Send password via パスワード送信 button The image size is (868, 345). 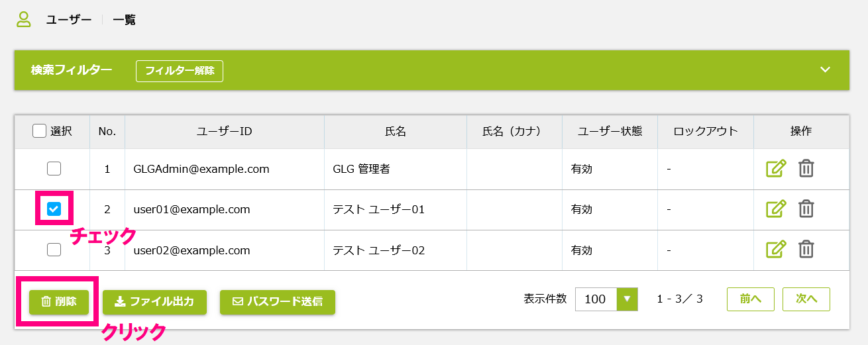coord(278,301)
